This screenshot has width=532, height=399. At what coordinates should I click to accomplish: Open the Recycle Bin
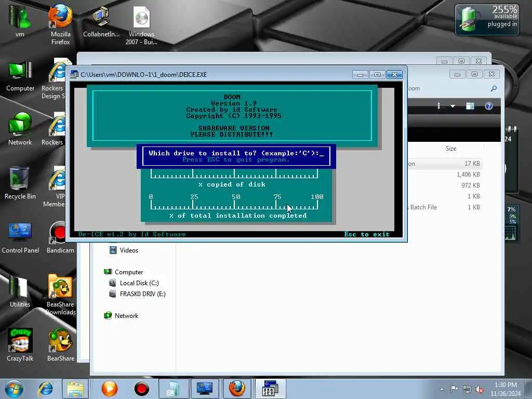click(20, 183)
